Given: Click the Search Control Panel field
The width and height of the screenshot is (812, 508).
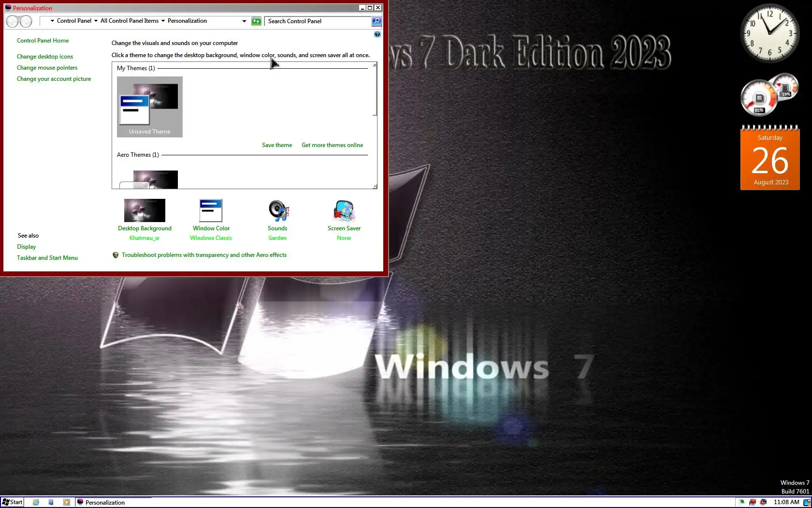Looking at the screenshot, I should coord(318,21).
